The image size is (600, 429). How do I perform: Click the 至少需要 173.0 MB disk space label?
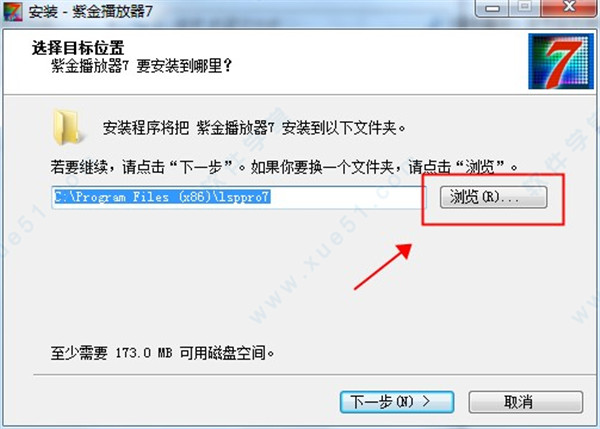(x=162, y=352)
